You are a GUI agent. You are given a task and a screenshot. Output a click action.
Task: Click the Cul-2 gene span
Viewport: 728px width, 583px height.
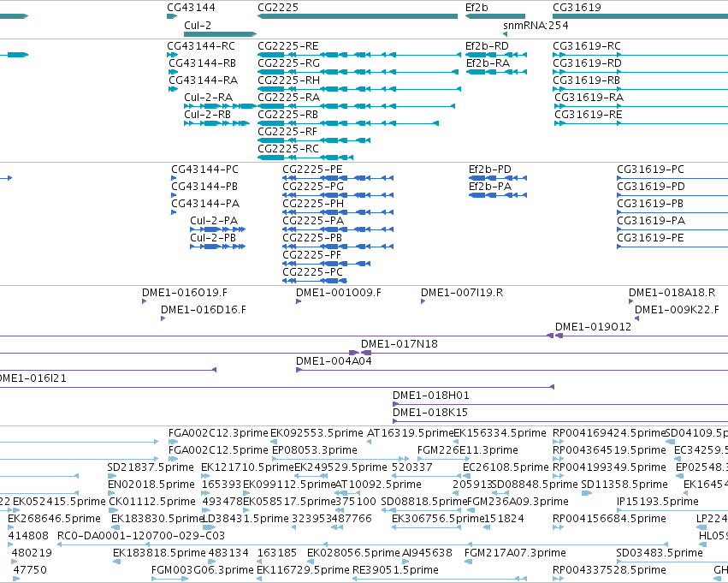(220, 34)
